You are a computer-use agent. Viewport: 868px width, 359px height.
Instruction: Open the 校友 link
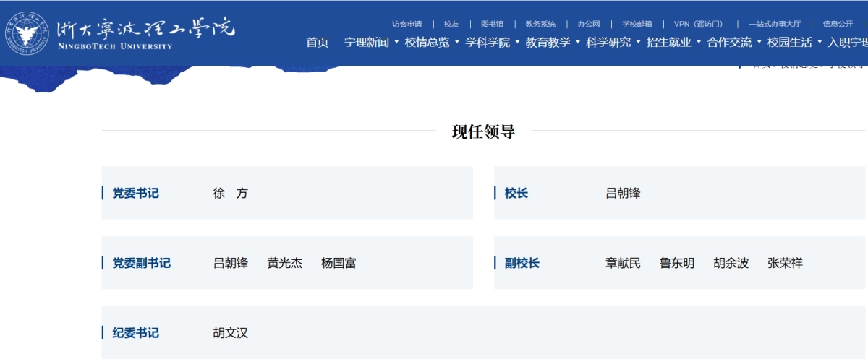pos(451,24)
